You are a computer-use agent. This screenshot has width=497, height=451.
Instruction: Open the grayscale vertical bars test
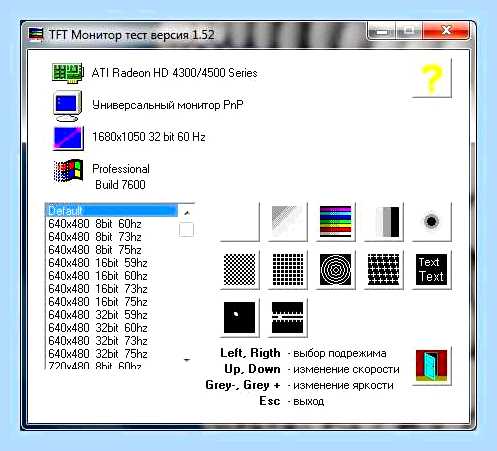coord(384,221)
